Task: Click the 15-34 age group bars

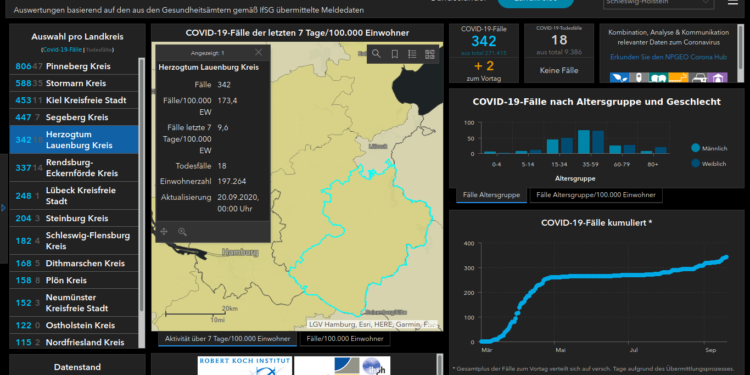Action: 560,146
